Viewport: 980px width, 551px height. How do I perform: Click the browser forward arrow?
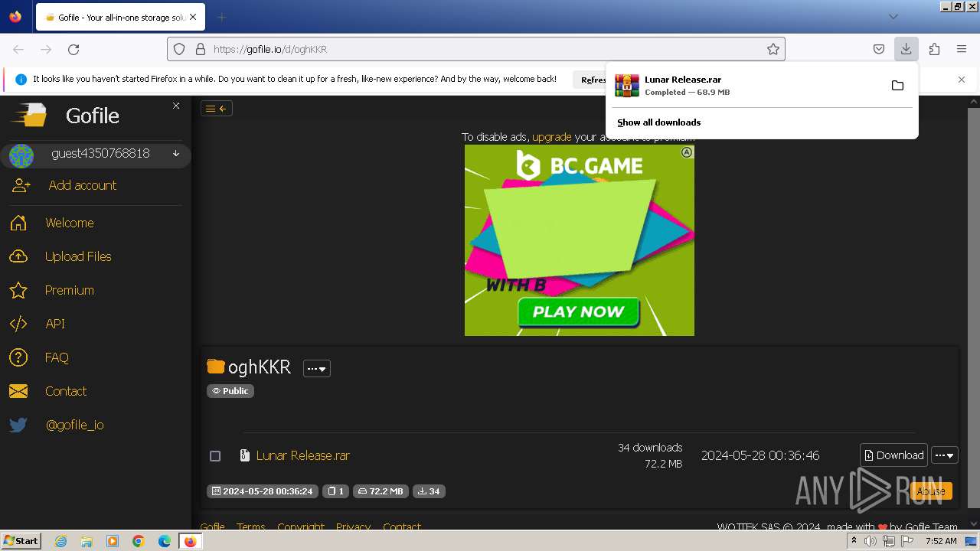(x=46, y=49)
